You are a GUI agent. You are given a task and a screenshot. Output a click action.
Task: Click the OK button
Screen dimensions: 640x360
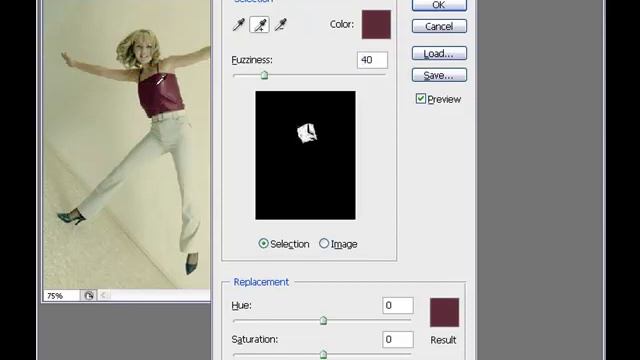(x=439, y=5)
